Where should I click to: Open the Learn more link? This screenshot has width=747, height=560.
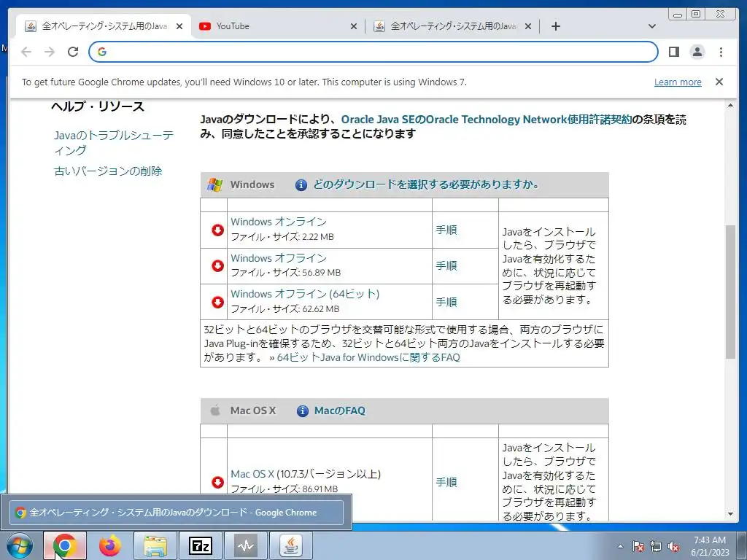678,82
